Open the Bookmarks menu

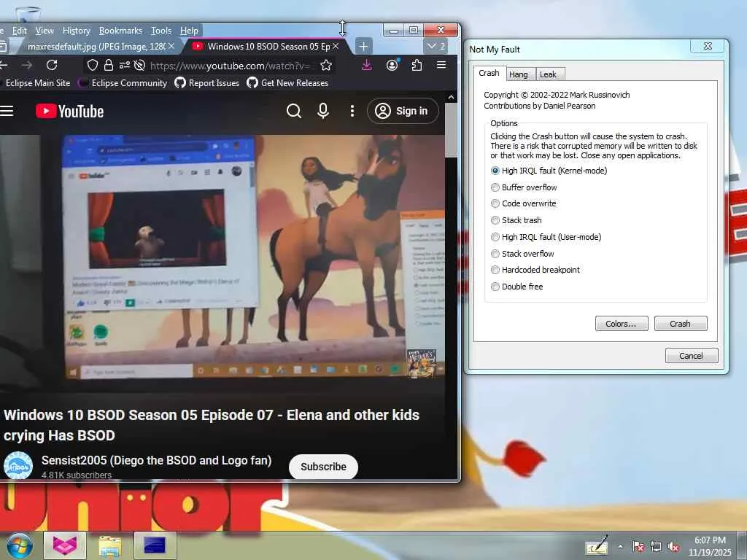click(x=120, y=31)
